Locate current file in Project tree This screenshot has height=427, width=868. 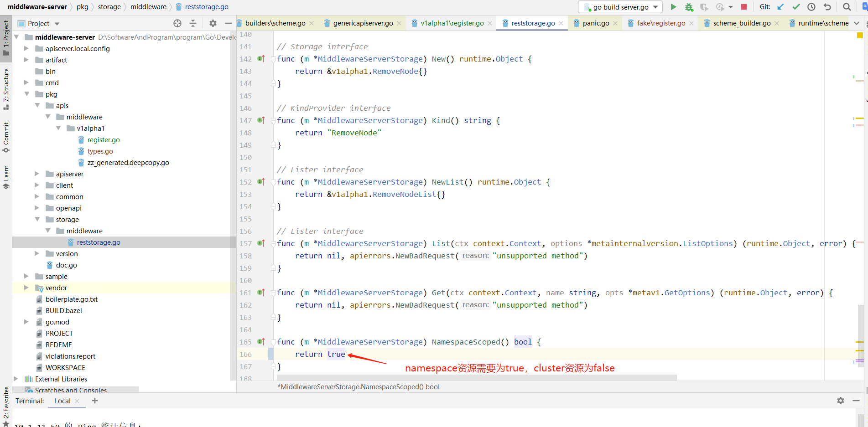pos(177,23)
